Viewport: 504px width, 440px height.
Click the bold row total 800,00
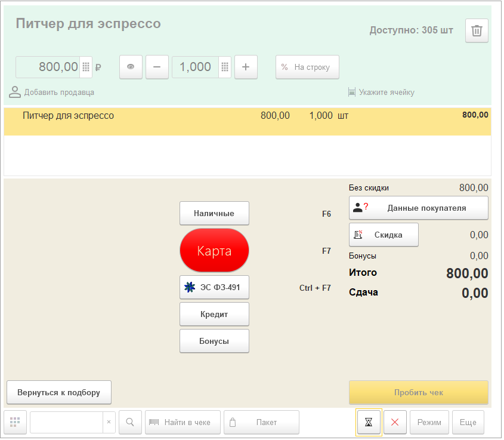475,115
